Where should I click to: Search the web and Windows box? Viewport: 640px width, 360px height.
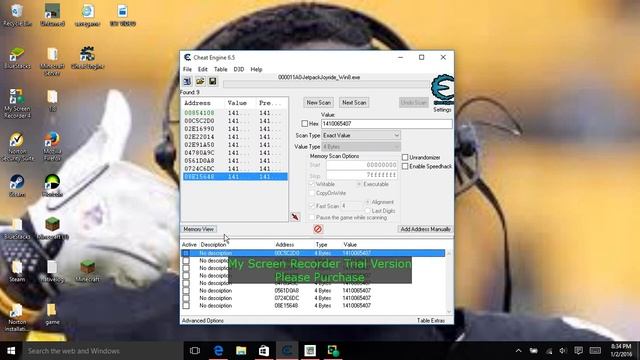click(x=102, y=351)
